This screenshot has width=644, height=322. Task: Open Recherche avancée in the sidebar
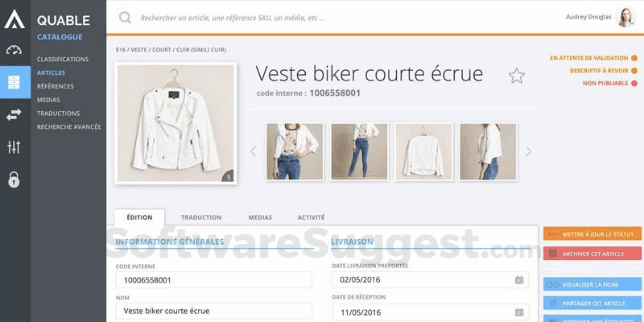[x=69, y=127]
